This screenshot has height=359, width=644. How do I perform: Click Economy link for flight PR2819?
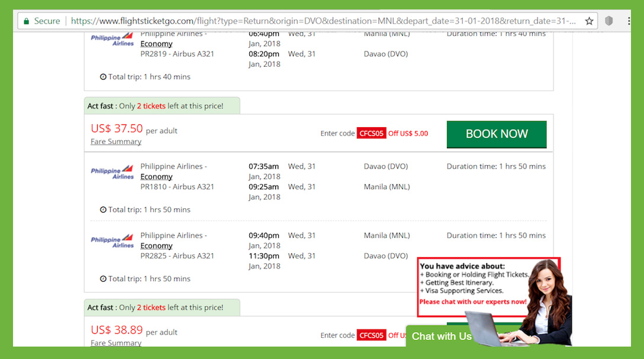pos(156,44)
